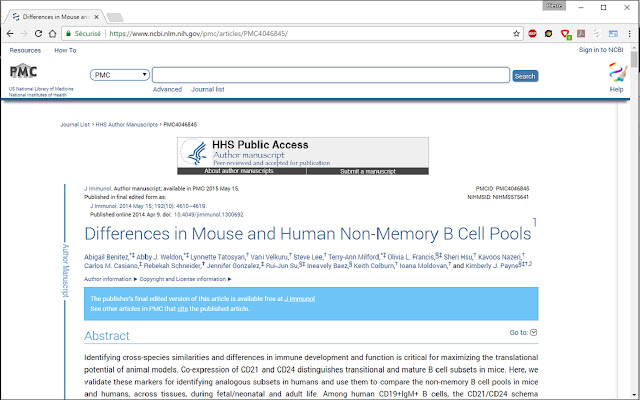Click NIHMSID: NIHMS575641 text
Viewport: 640px width, 400px height.
click(x=498, y=197)
